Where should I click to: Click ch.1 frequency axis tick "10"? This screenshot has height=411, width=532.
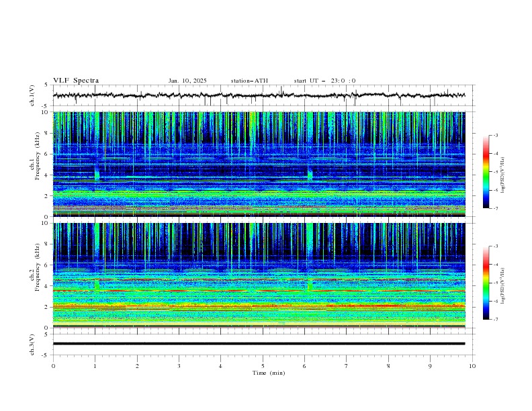46,112
